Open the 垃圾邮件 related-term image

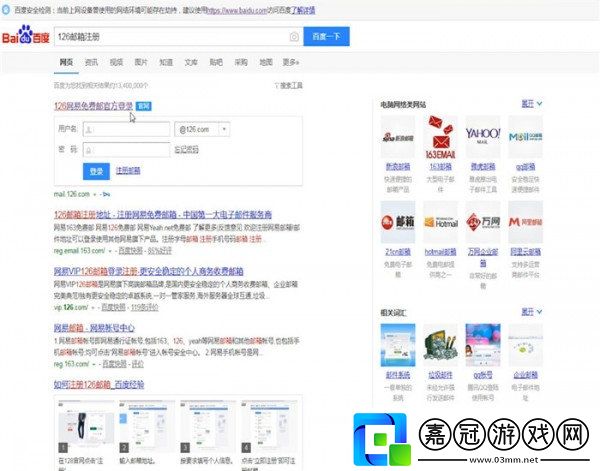(440, 345)
